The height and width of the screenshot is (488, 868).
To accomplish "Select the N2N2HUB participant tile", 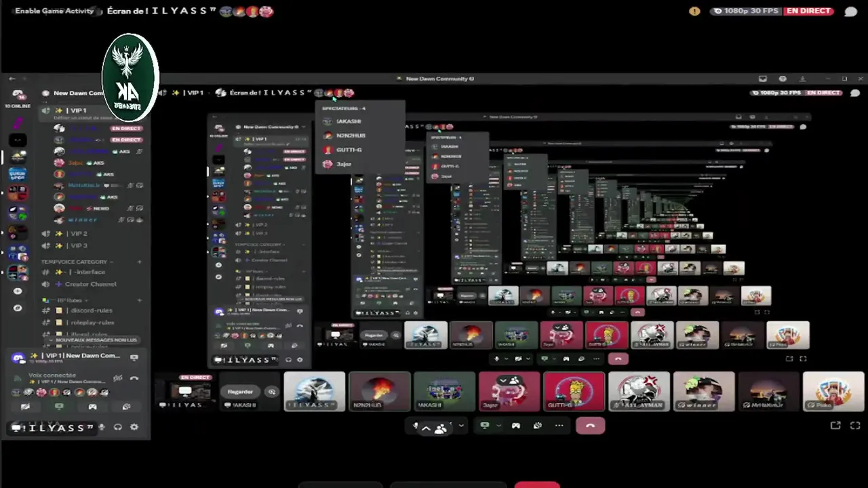I will click(x=379, y=392).
